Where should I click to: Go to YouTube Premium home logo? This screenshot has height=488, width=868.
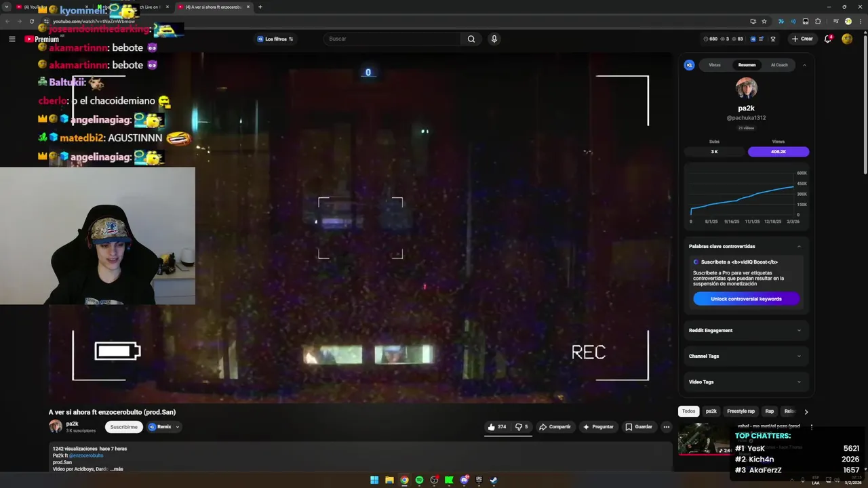pyautogui.click(x=42, y=39)
